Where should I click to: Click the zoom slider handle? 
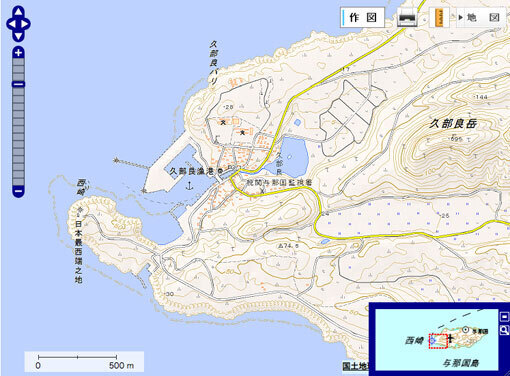[x=18, y=84]
